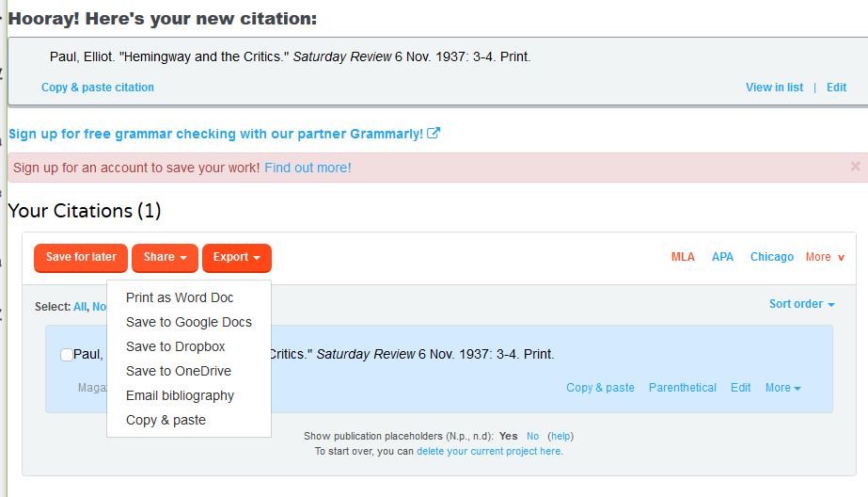Expand More citation styles
The width and height of the screenshot is (868, 497).
click(824, 257)
